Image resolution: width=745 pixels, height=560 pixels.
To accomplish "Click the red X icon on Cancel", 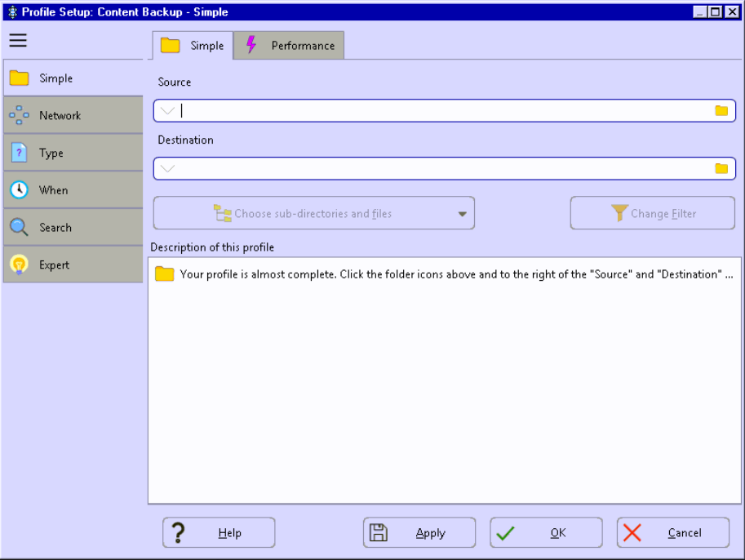I will [632, 532].
